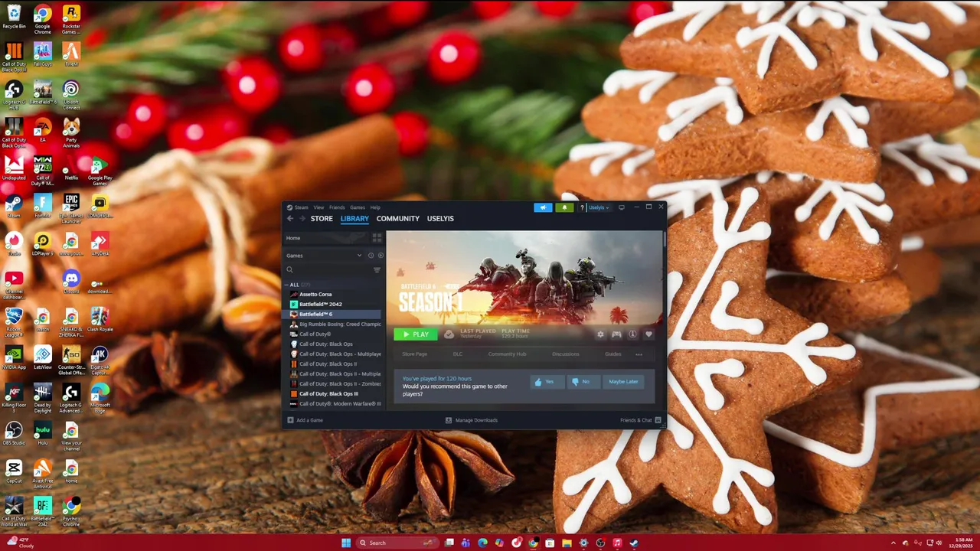Open Manage Downloads

tap(472, 420)
